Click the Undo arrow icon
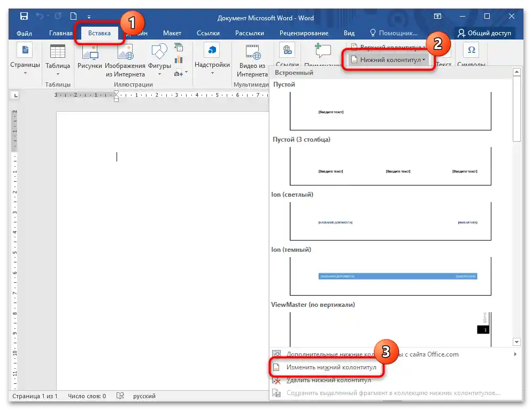The width and height of the screenshot is (532, 410). point(40,16)
